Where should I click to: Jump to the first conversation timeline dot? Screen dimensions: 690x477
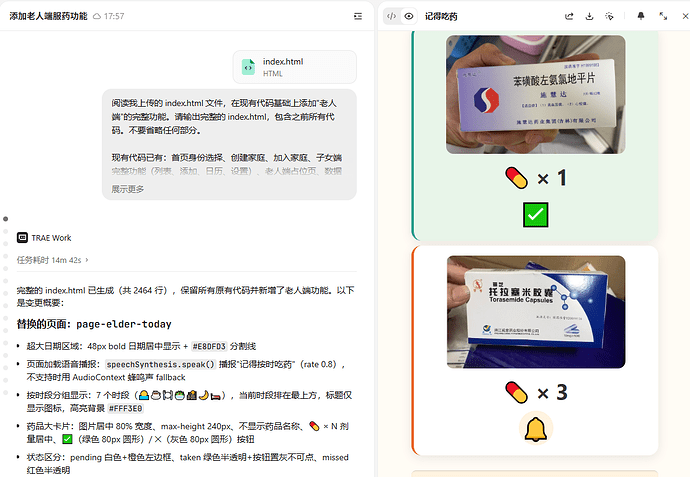pyautogui.click(x=5, y=219)
